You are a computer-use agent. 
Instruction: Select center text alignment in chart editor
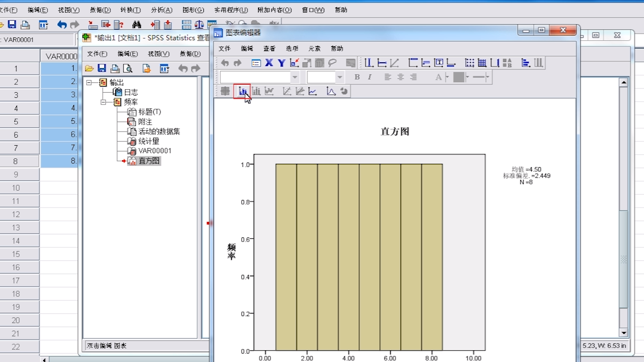[400, 77]
